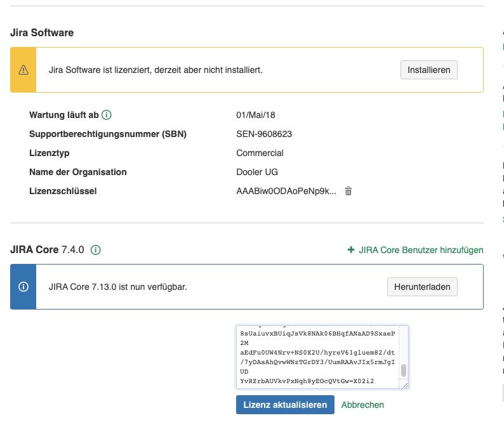Click the Lizenztyp label
Image resolution: width=504 pixels, height=425 pixels.
click(49, 153)
